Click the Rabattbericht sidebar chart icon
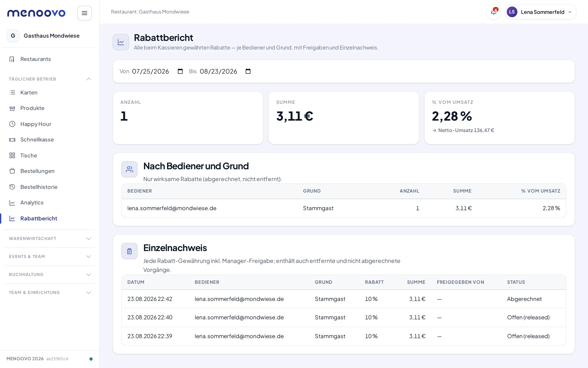The width and height of the screenshot is (588, 368). pos(12,218)
